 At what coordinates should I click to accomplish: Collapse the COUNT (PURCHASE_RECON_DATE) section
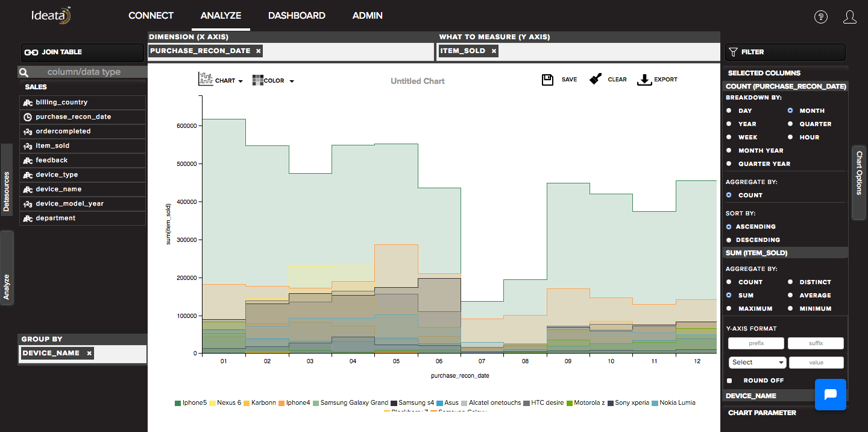785,86
